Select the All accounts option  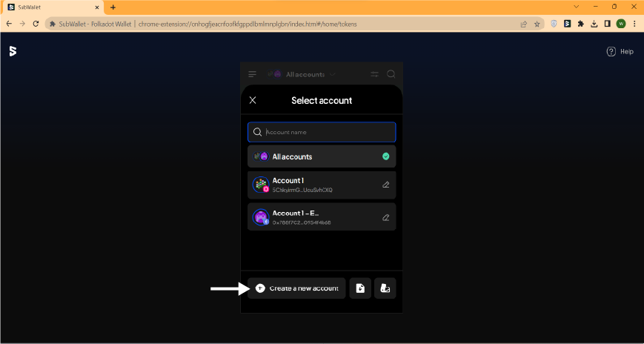click(x=322, y=156)
